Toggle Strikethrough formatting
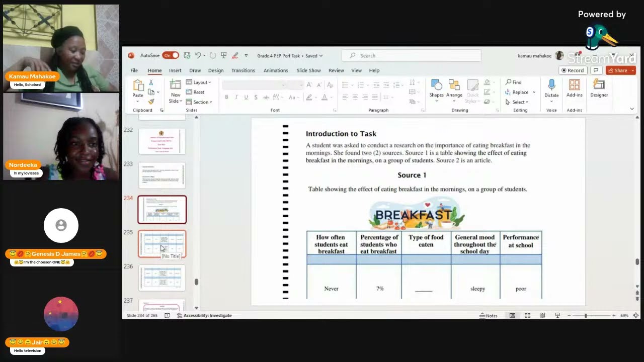 pos(266,97)
